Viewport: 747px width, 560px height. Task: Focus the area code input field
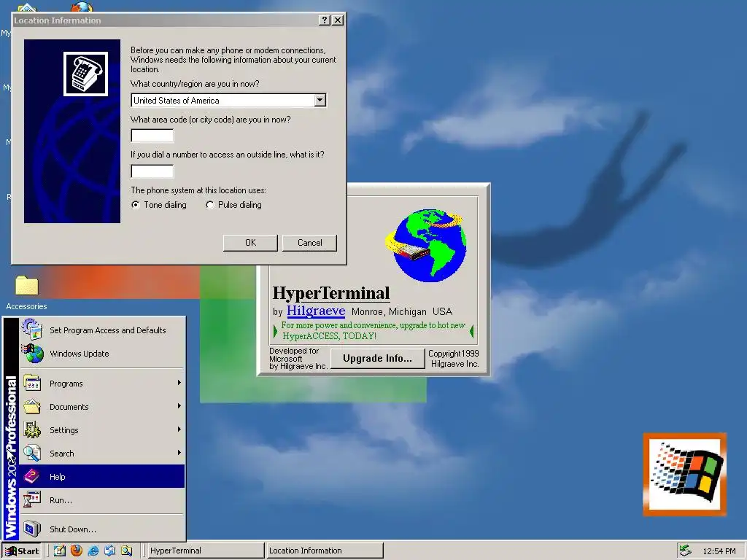(152, 136)
